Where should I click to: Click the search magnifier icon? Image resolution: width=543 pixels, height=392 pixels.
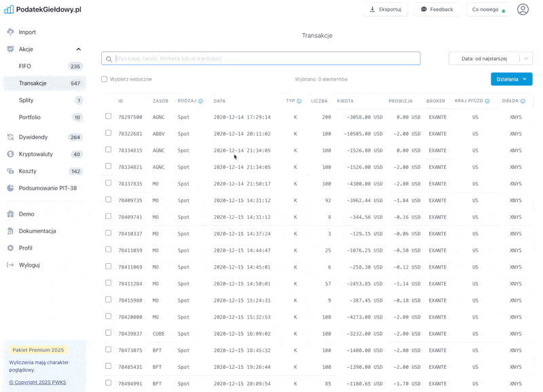coord(109,59)
